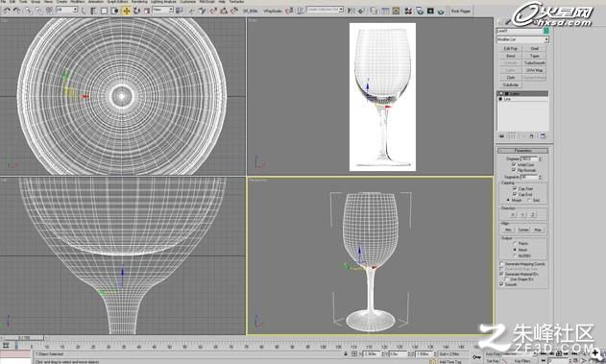
Task: Select the Move tool in the toolbar
Action: point(127,12)
